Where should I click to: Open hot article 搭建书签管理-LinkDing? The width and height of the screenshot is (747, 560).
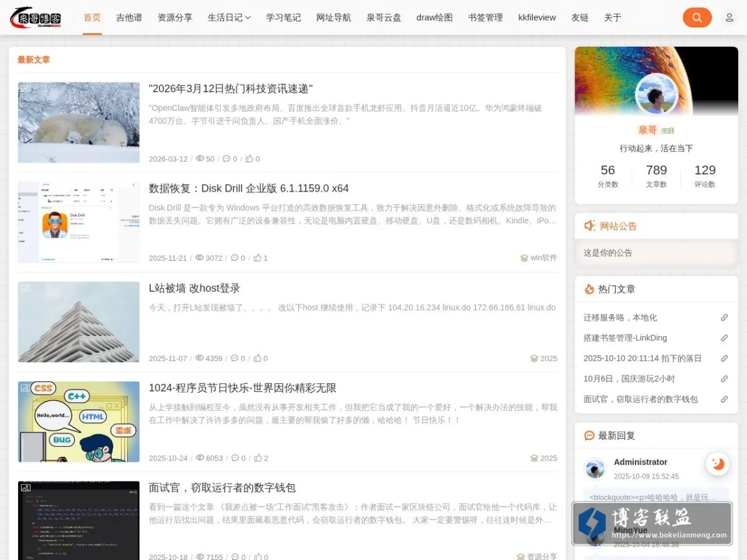(625, 338)
